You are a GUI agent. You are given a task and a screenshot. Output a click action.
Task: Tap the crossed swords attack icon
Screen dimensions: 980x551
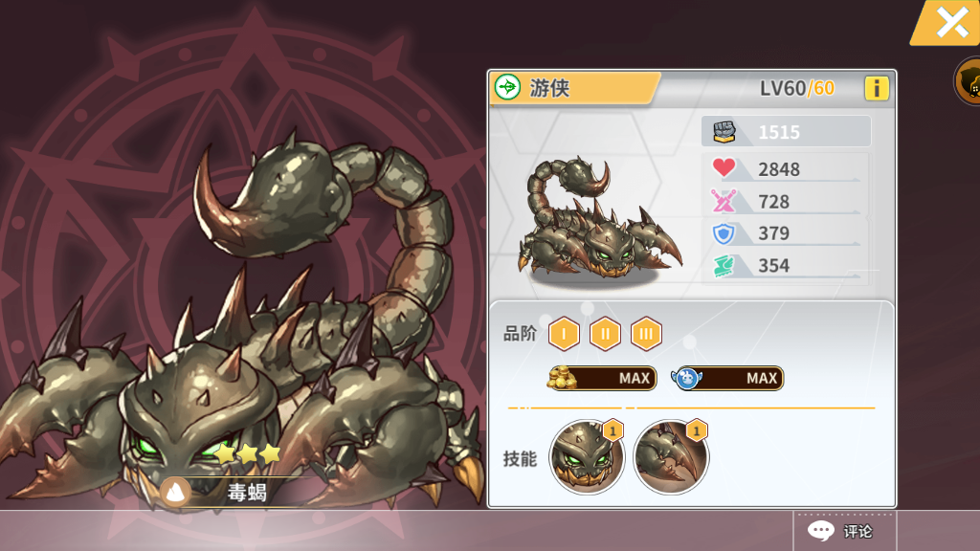[724, 201]
